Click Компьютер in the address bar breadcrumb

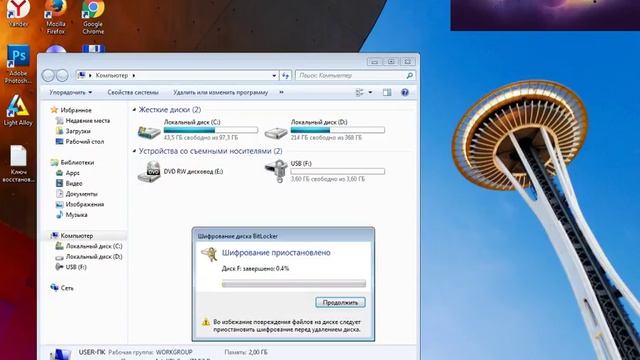click(111, 76)
